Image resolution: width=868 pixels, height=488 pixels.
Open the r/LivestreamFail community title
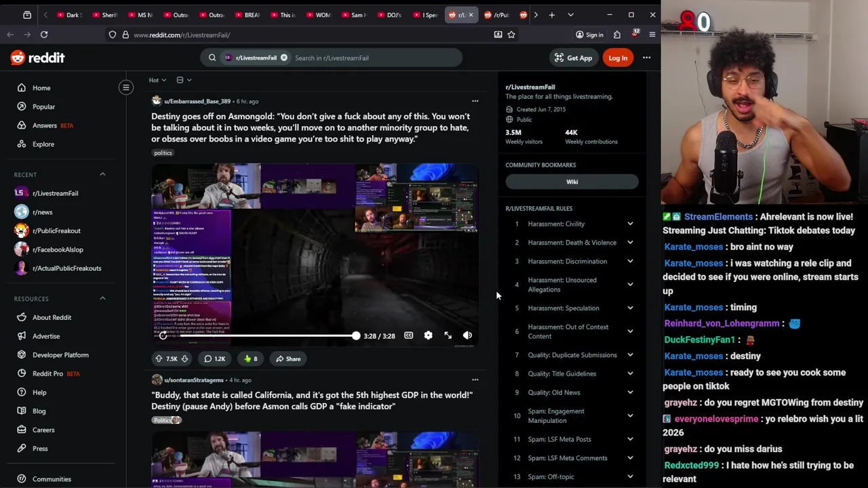point(530,87)
